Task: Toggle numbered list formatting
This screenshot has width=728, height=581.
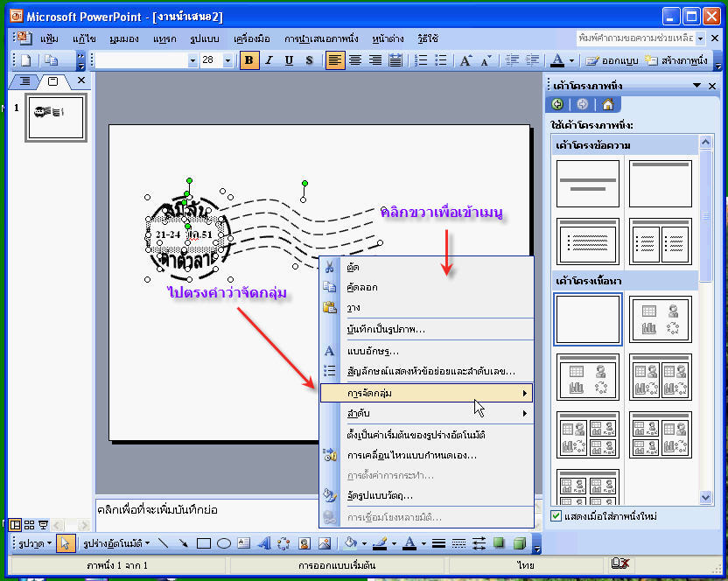Action: [x=421, y=60]
